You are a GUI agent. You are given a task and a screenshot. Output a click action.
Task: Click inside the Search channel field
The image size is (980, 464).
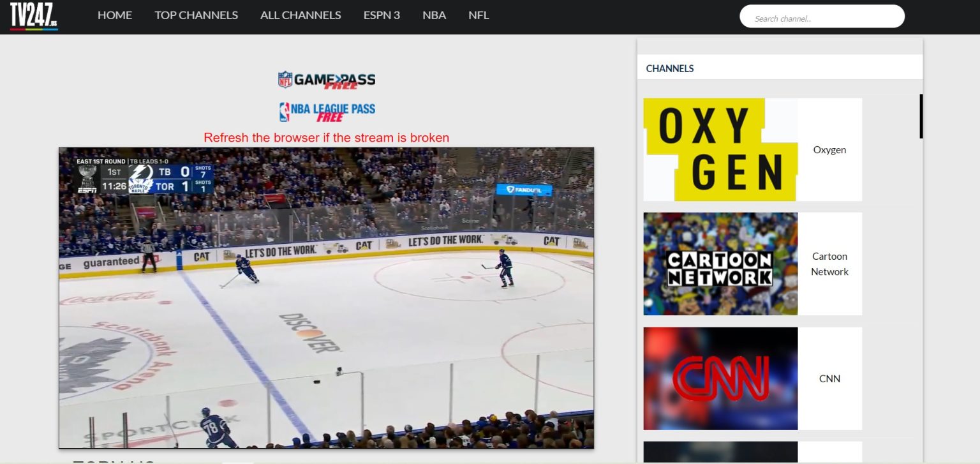click(822, 16)
